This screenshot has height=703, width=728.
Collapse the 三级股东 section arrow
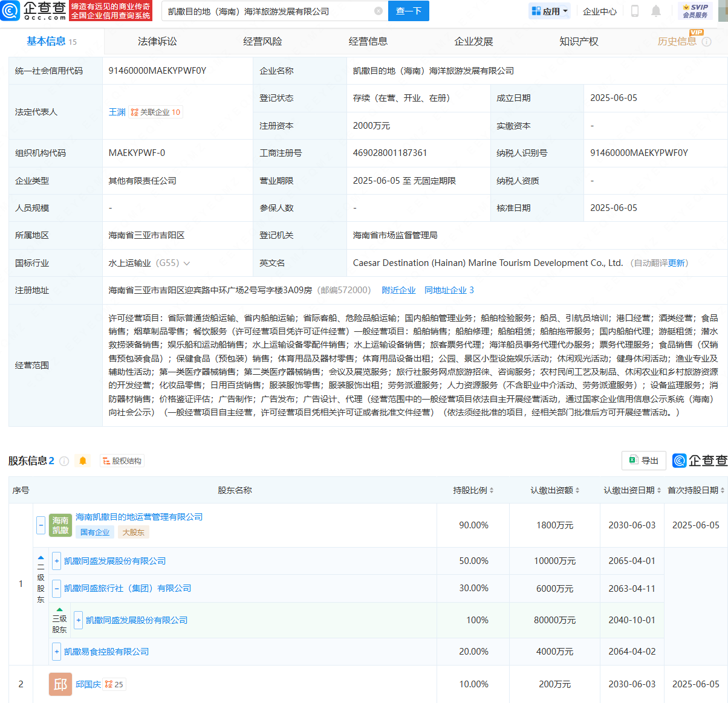point(59,610)
